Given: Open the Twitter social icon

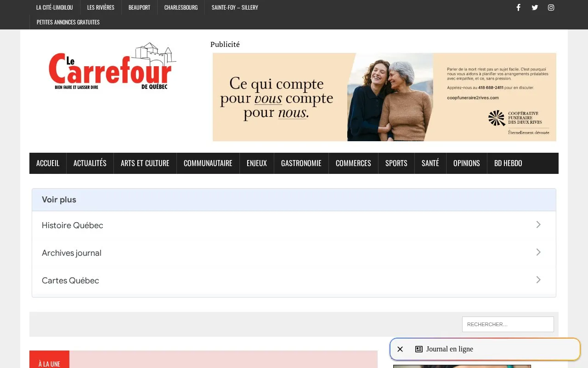Looking at the screenshot, I should 535,7.
